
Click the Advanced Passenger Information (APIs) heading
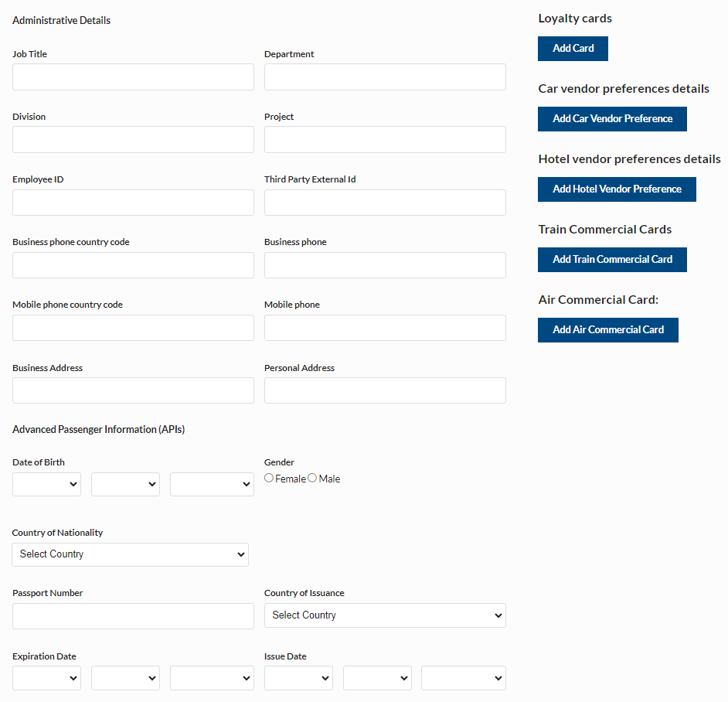98,429
